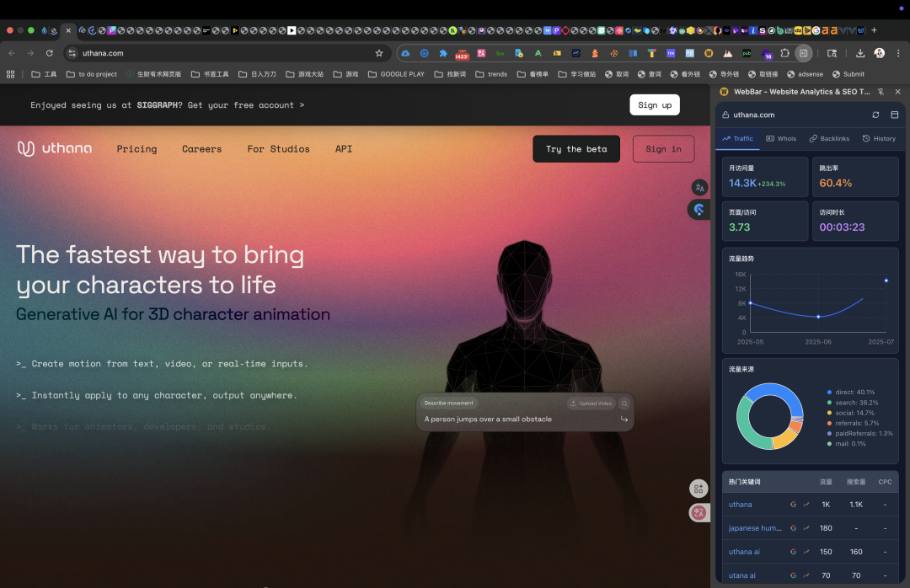Open the utana ai keyword link
This screenshot has width=910, height=588.
[x=741, y=576]
